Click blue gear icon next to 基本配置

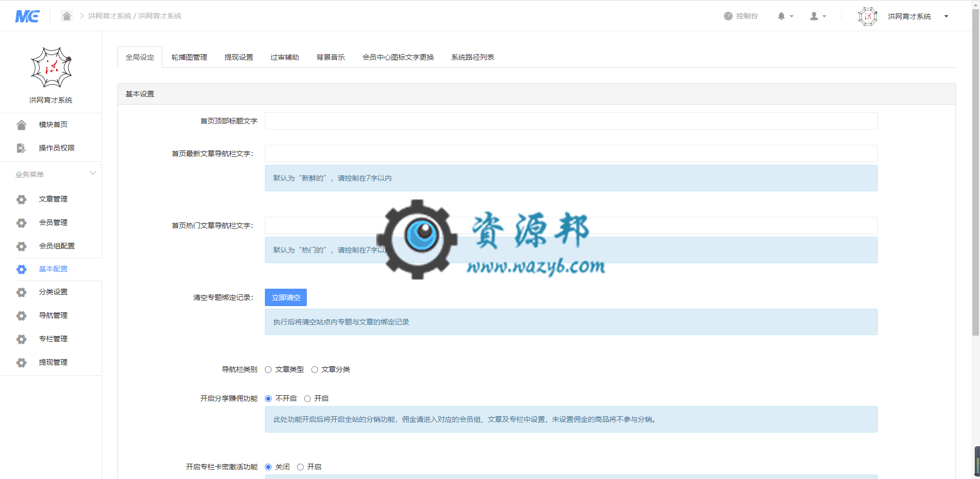coord(21,269)
